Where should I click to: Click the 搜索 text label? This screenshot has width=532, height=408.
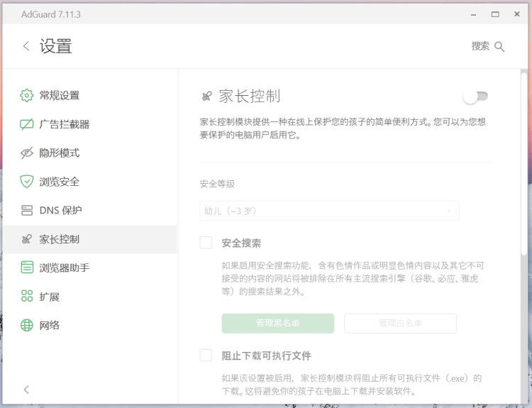pyautogui.click(x=480, y=46)
